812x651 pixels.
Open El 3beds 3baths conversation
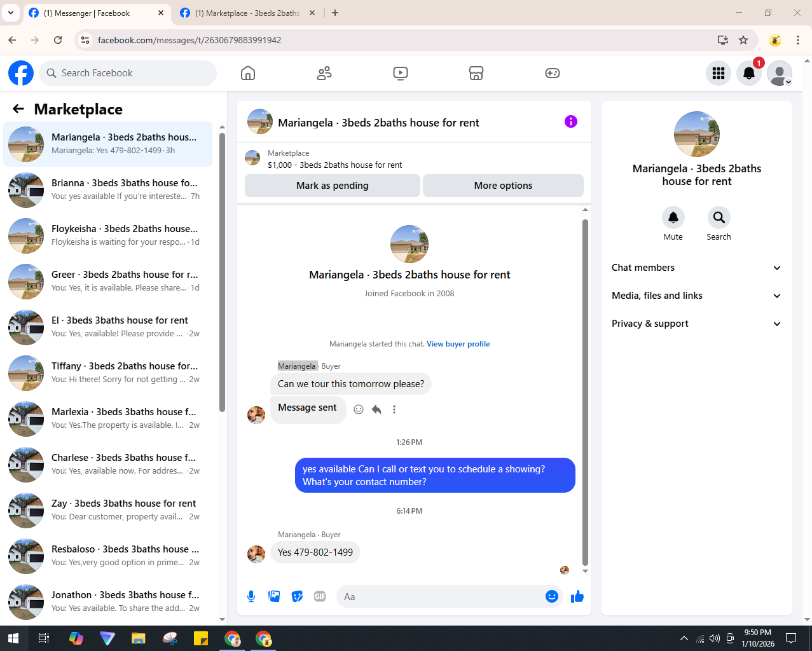pos(108,327)
